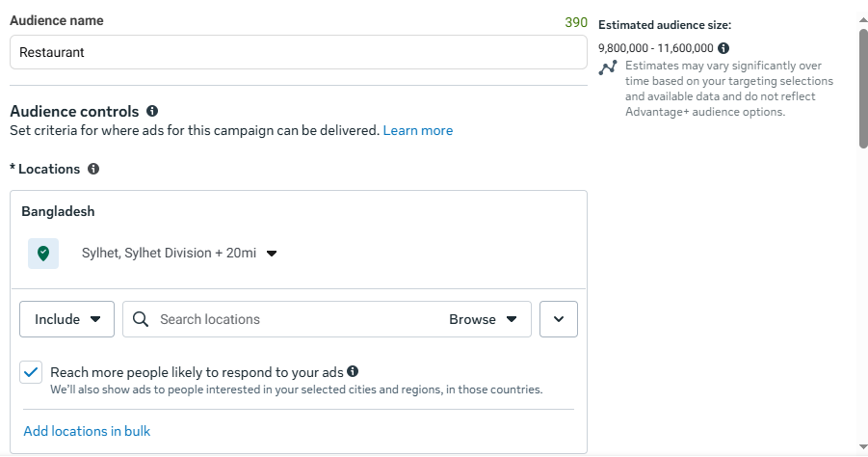
Task: Click the green location pin icon
Action: tap(43, 254)
